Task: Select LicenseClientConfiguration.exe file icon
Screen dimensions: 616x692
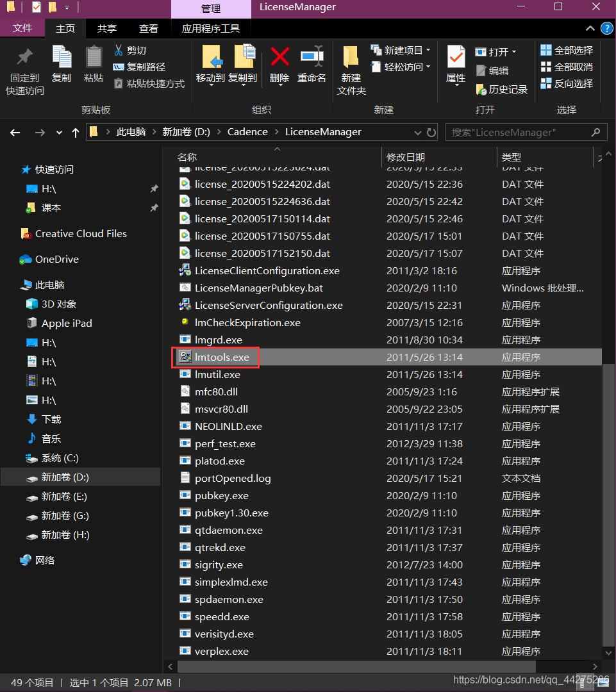Action: tap(185, 270)
